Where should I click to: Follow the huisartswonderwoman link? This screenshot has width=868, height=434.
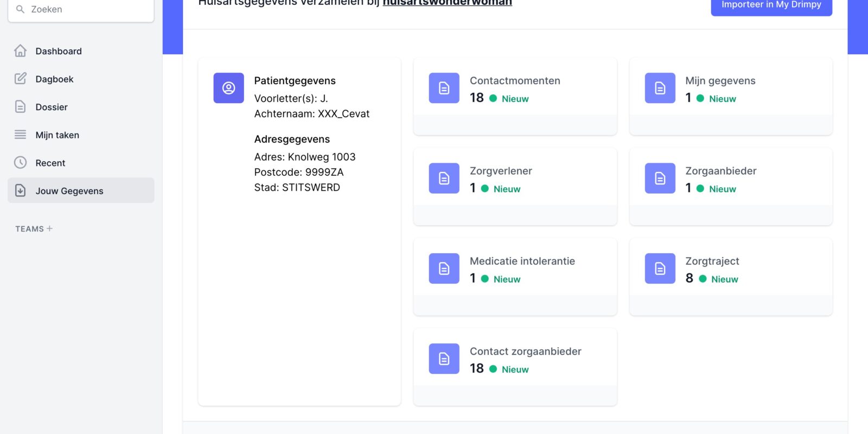click(447, 3)
